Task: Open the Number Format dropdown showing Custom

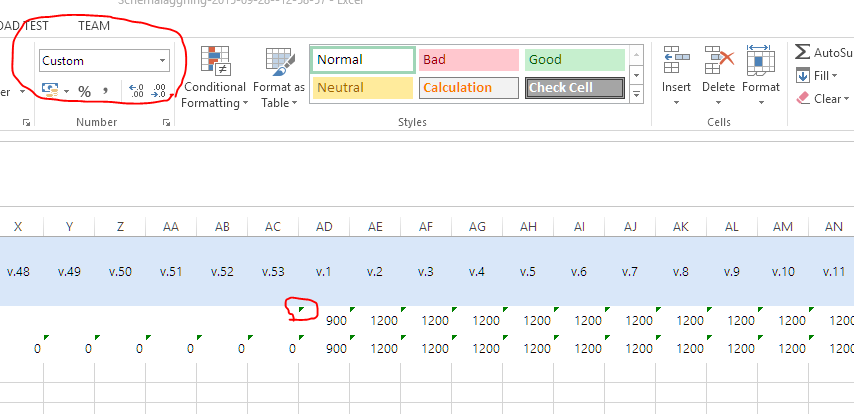Action: [x=162, y=61]
